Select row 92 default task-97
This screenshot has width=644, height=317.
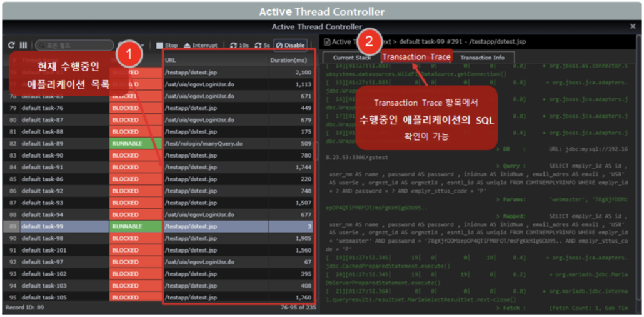pos(158,262)
